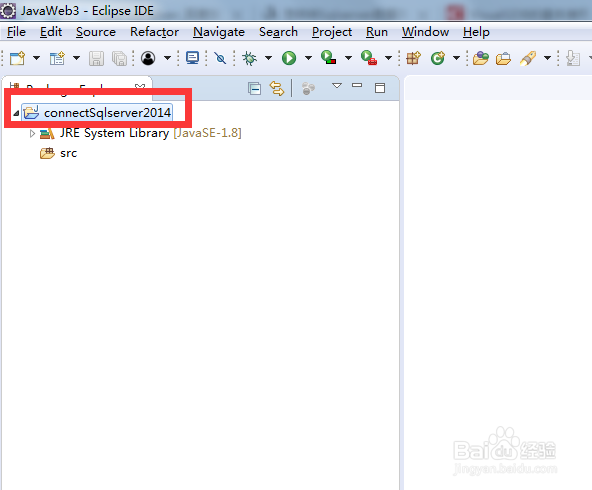Open the Coverage dropdown arrow
Screen dimensions: 592x490
tap(348, 58)
